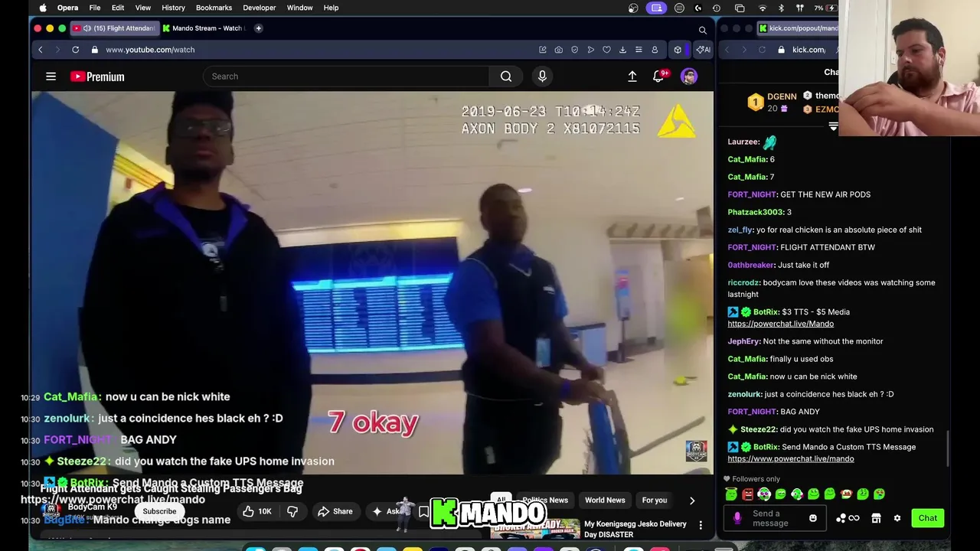Open Opera tab search magnifier
This screenshot has height=551, width=980.
point(702,30)
